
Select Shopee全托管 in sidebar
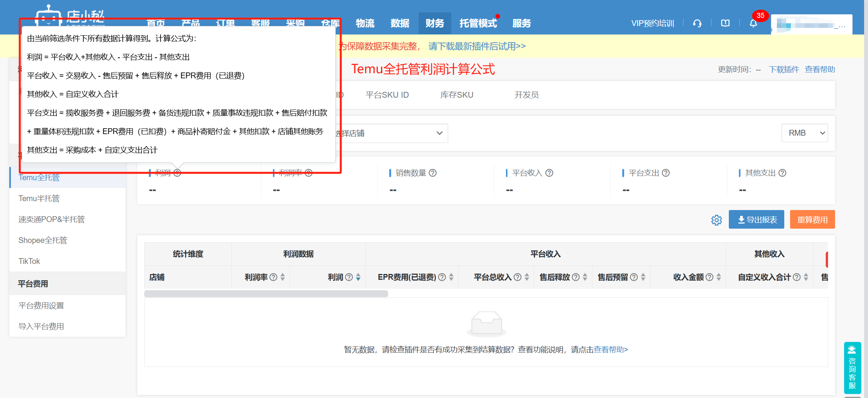click(x=67, y=240)
